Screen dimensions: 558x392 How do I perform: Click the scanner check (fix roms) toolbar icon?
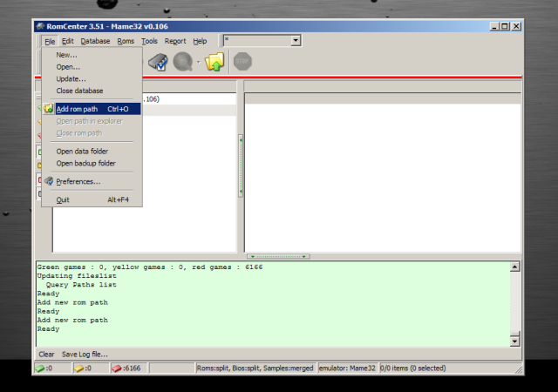[158, 62]
